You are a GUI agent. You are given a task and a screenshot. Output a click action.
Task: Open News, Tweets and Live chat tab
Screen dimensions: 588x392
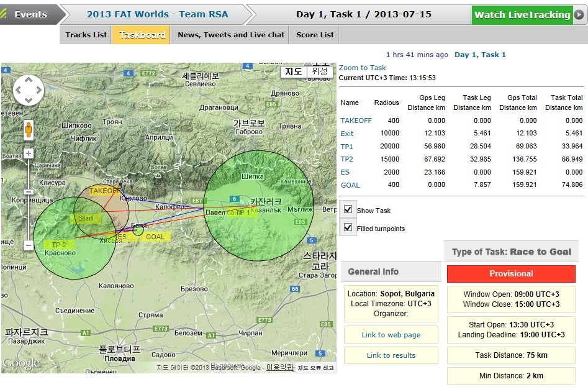230,35
